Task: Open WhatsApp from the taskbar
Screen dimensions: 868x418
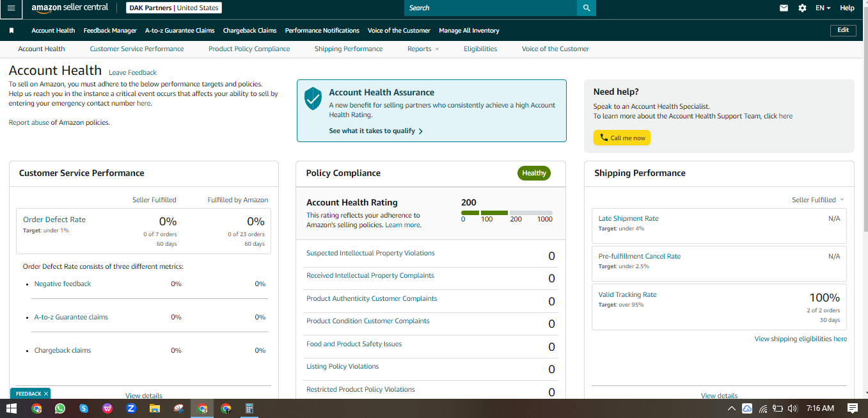Action: 60,408
